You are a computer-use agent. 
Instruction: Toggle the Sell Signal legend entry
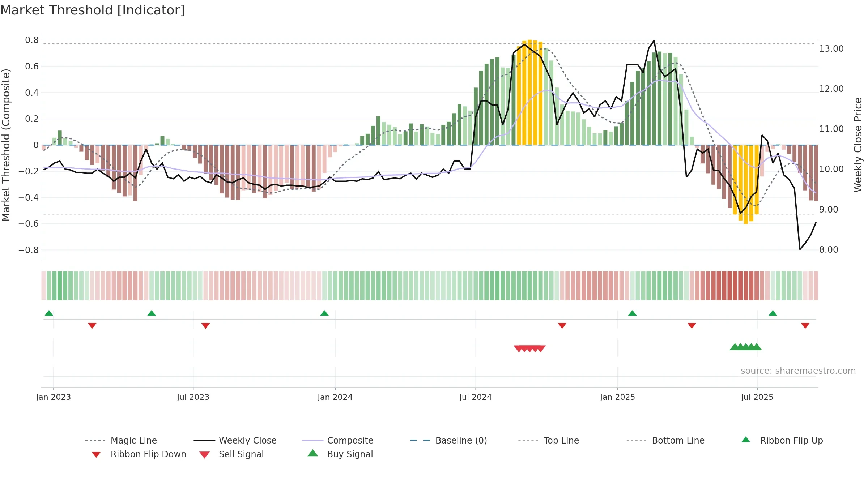click(231, 454)
